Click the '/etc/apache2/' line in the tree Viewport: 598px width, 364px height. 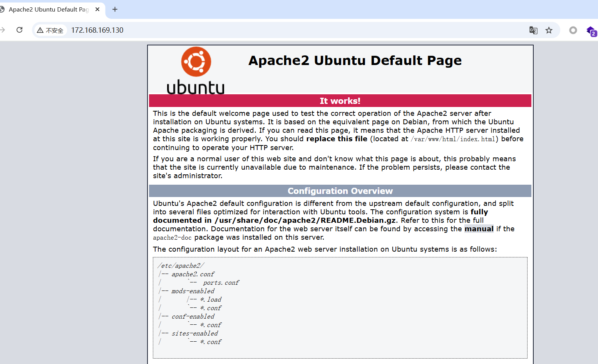click(181, 265)
